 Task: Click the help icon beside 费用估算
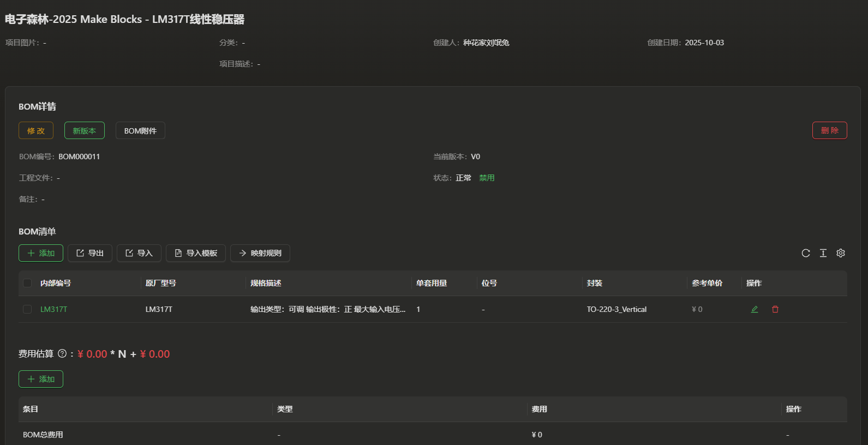(62, 353)
